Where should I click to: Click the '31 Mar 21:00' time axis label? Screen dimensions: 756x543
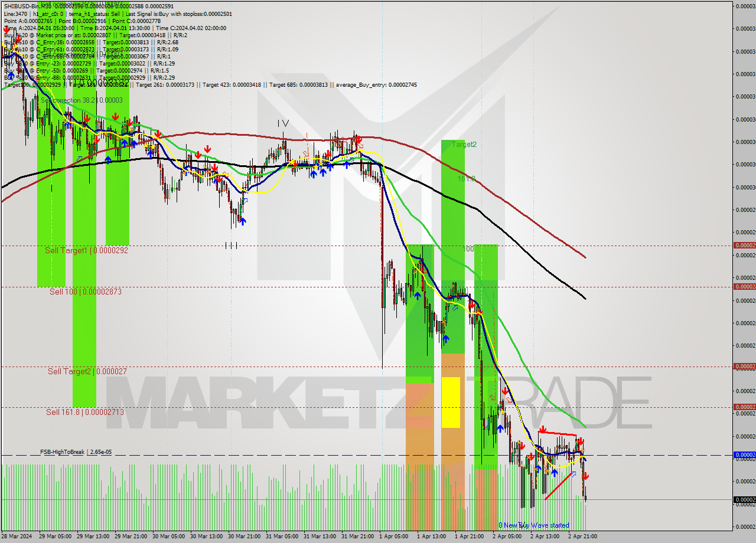pyautogui.click(x=357, y=536)
